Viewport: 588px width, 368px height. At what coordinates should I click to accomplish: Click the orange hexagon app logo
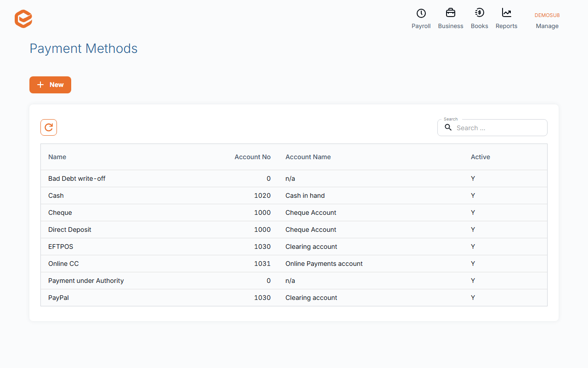click(x=23, y=19)
